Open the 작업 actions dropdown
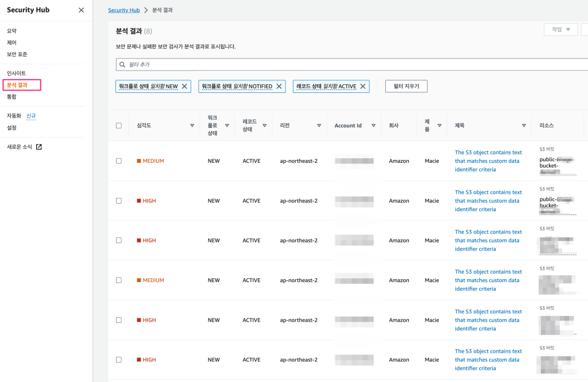Screen dimensions: 588x382 pos(560,30)
